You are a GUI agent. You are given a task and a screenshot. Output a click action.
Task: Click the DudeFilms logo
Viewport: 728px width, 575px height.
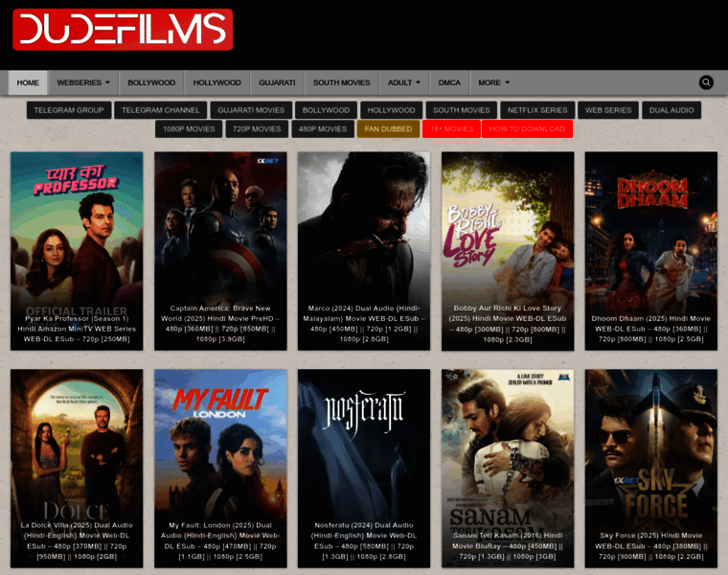123,30
